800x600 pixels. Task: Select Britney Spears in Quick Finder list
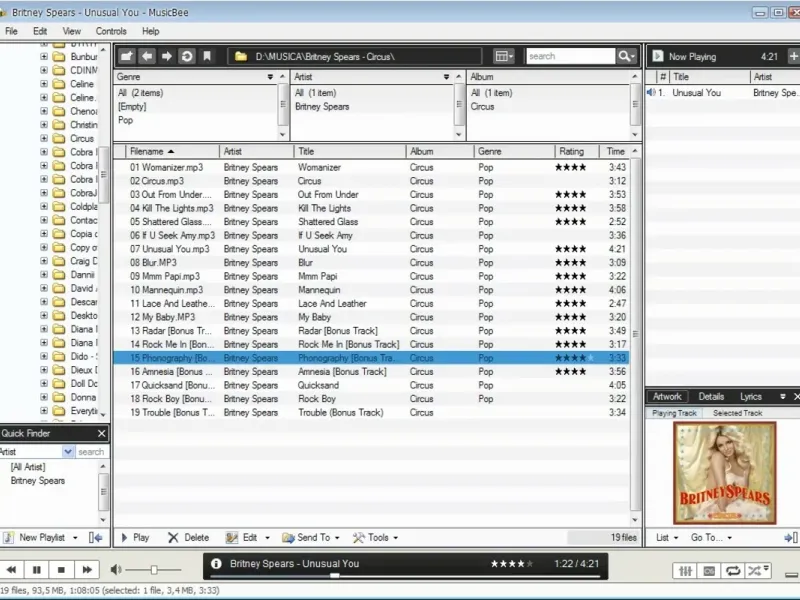[x=38, y=481]
